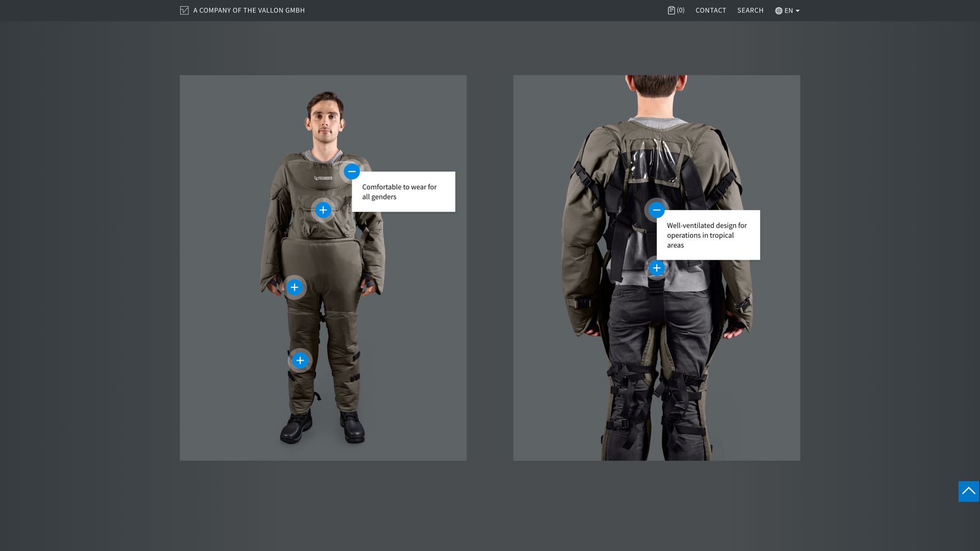Expand the plus hotspot on front chest

pos(323,210)
